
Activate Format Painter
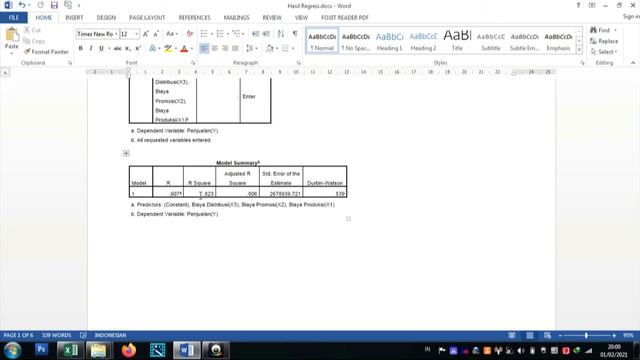point(46,52)
